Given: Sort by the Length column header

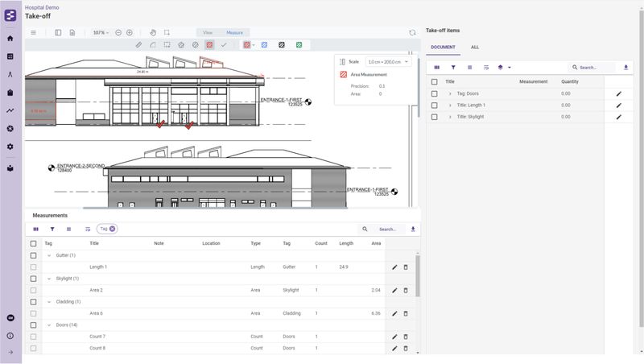Looking at the screenshot, I should 346,244.
